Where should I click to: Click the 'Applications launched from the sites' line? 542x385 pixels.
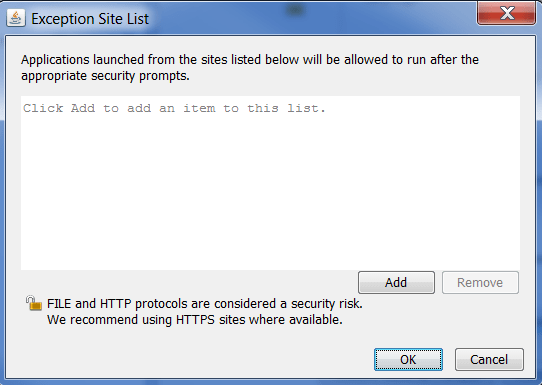pyautogui.click(x=250, y=60)
